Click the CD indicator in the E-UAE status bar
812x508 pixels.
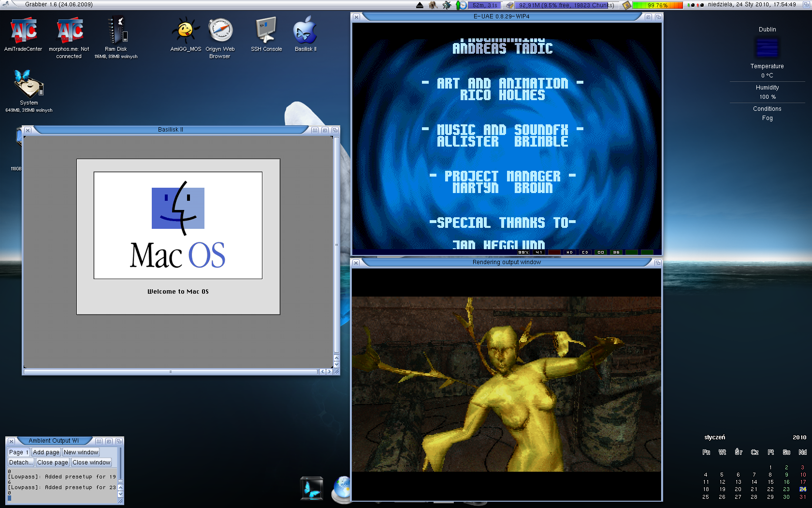585,252
